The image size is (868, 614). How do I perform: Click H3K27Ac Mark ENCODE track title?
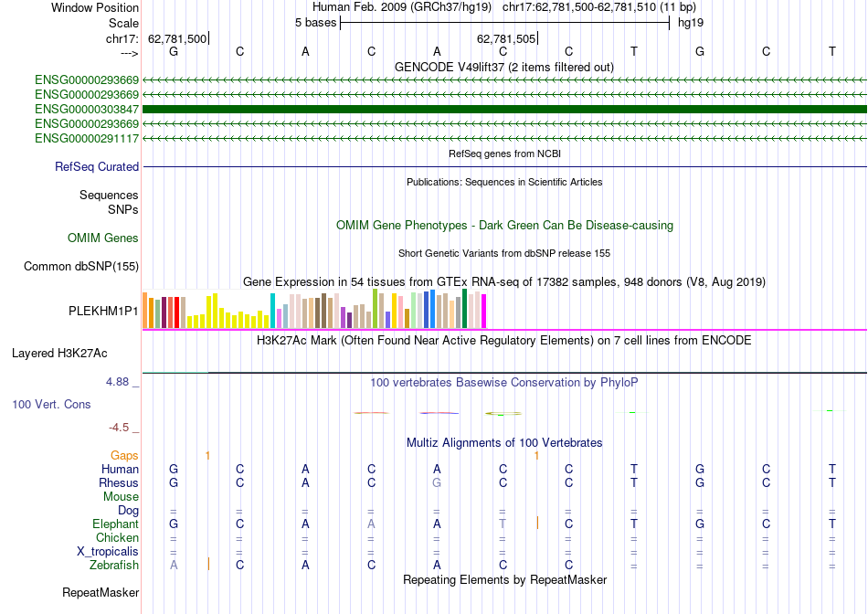coord(504,340)
